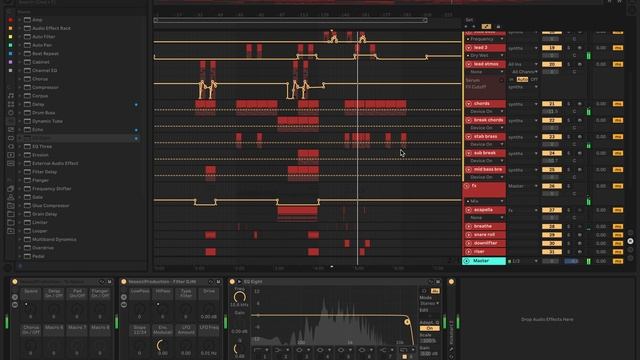Click the arrow icon on snare roll track
Image resolution: width=640 pixels, height=360 pixels.
pos(469,235)
